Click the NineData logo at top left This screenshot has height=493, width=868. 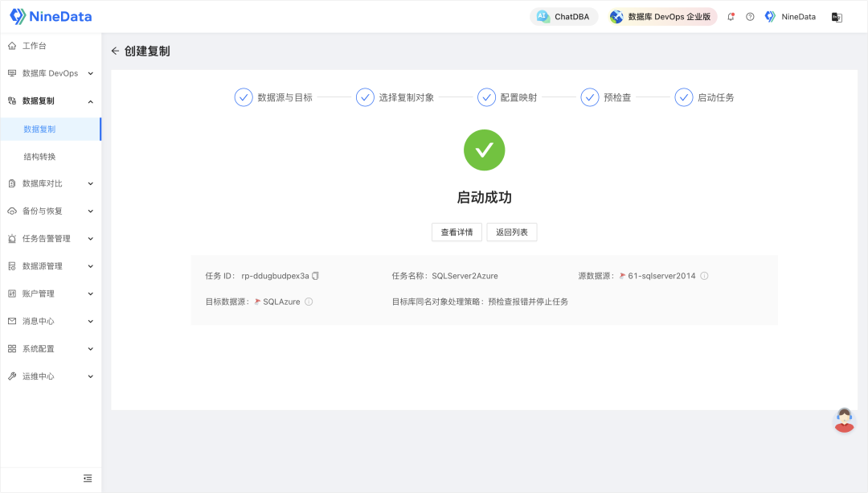click(51, 16)
